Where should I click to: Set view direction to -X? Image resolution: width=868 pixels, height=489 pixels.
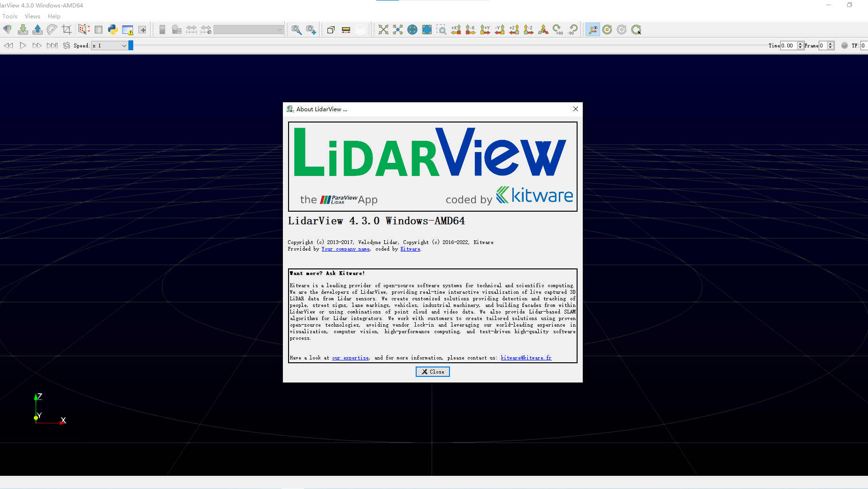[471, 30]
